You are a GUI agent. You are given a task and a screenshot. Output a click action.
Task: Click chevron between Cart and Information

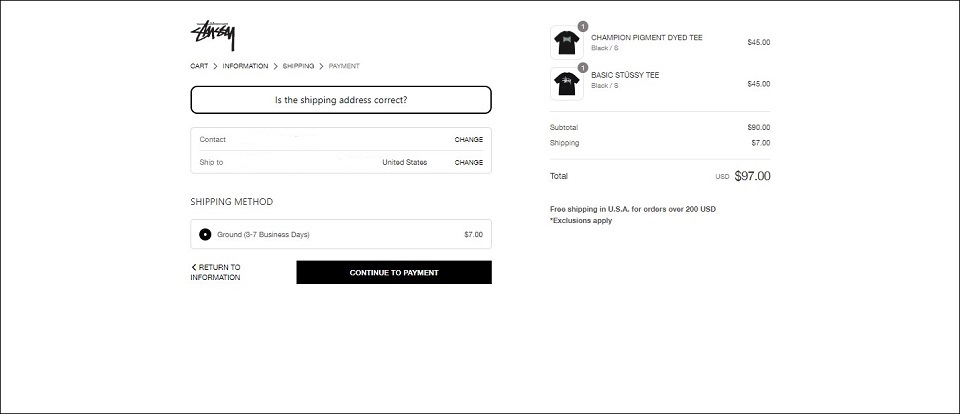coord(216,66)
